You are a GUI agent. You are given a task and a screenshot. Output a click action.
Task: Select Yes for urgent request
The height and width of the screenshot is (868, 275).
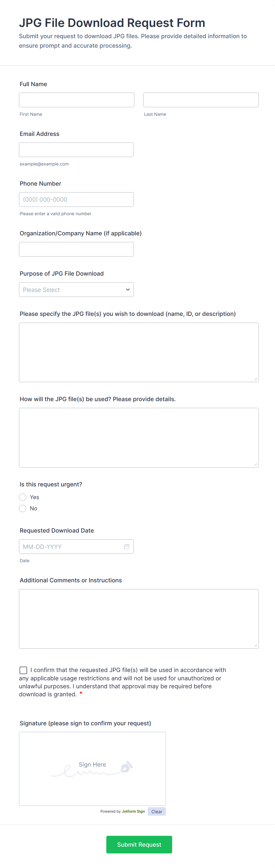pos(22,497)
